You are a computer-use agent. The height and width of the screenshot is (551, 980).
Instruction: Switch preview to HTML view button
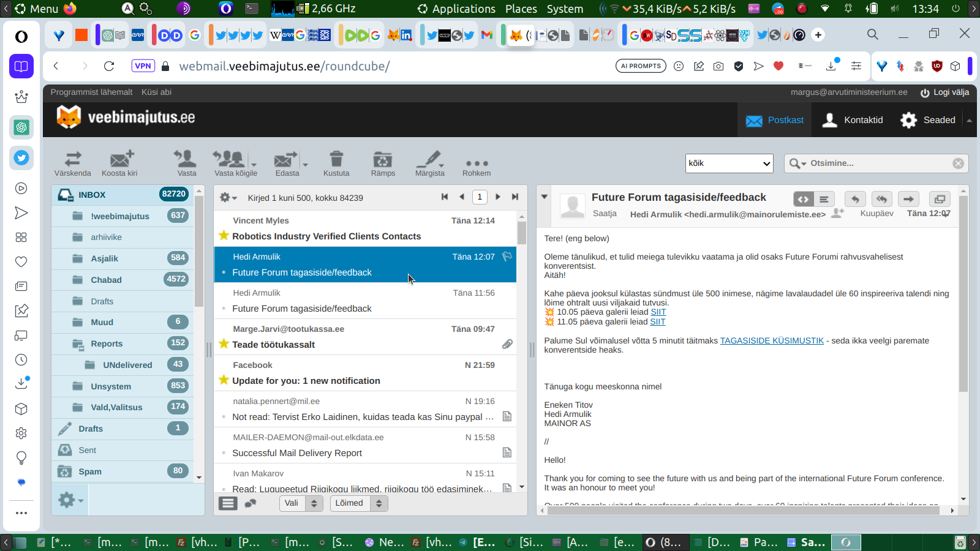804,199
